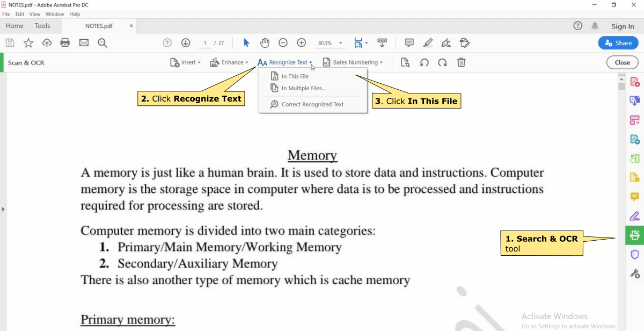Select the Hand tool in the toolbar
Screen dimensions: 644x331
[264, 42]
